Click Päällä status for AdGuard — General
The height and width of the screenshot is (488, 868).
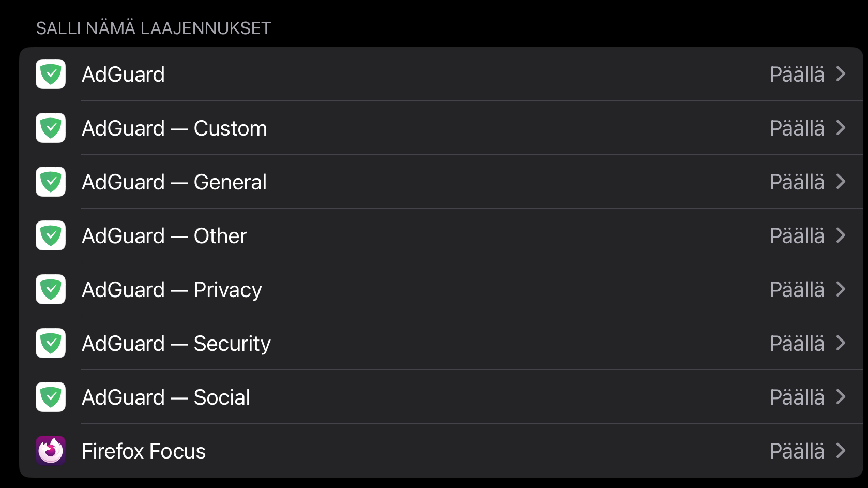click(x=797, y=182)
